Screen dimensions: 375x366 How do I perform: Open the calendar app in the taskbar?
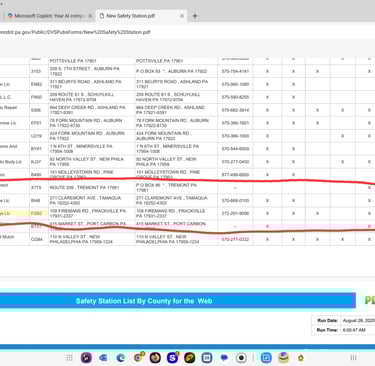coord(207,358)
